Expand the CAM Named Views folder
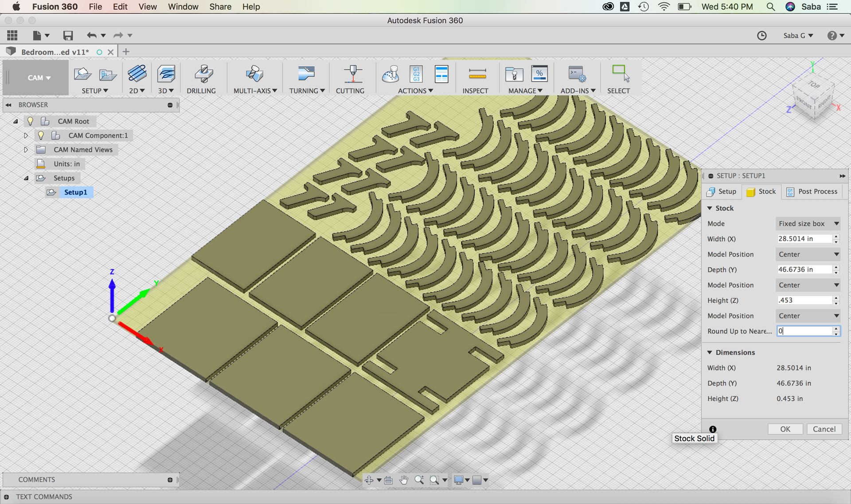Viewport: 851px width, 504px height. click(x=26, y=150)
